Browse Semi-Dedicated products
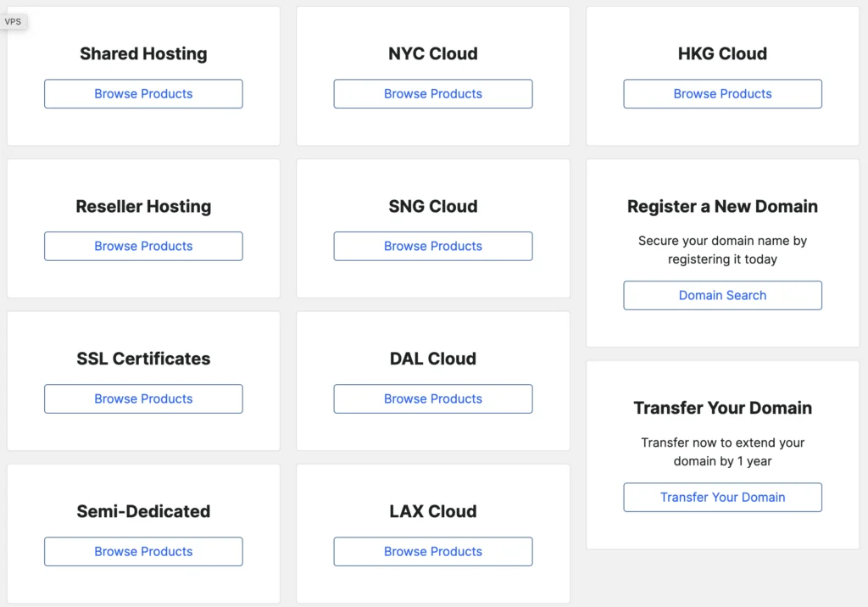868x607 pixels. [143, 551]
